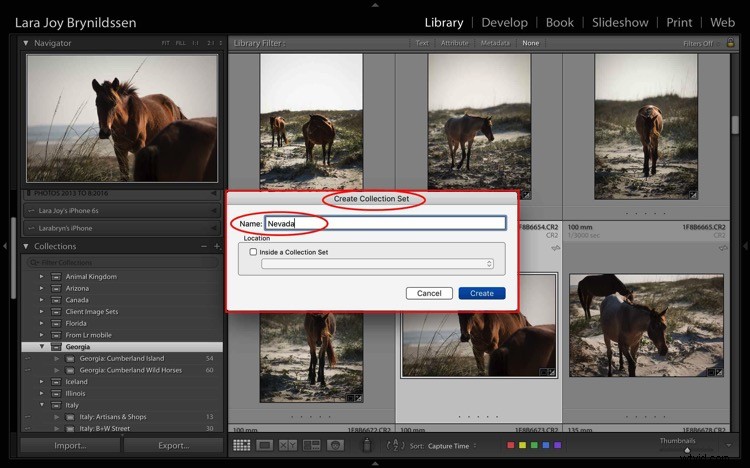
Task: Click sync icon beside Italy: Artisans & Shops
Action: click(x=27, y=417)
